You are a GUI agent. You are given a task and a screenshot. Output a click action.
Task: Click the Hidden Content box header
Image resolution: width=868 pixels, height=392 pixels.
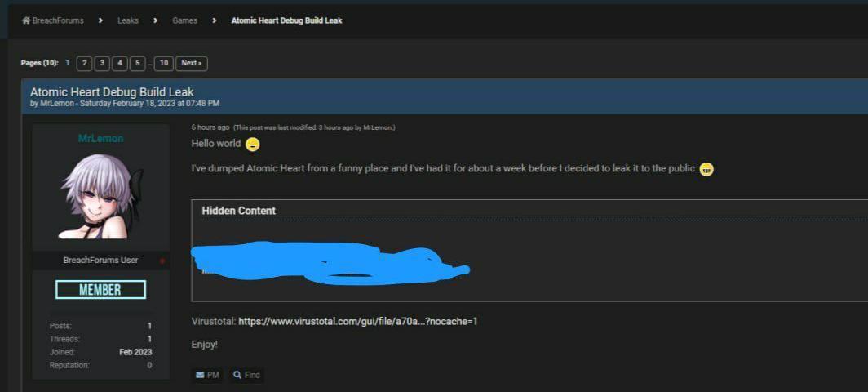coord(238,211)
